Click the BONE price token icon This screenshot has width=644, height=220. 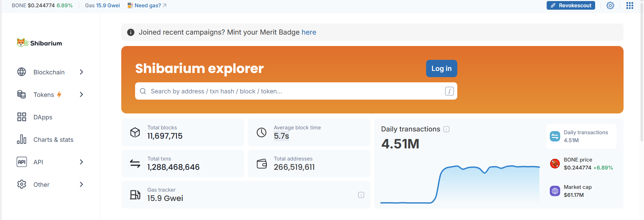(x=555, y=164)
